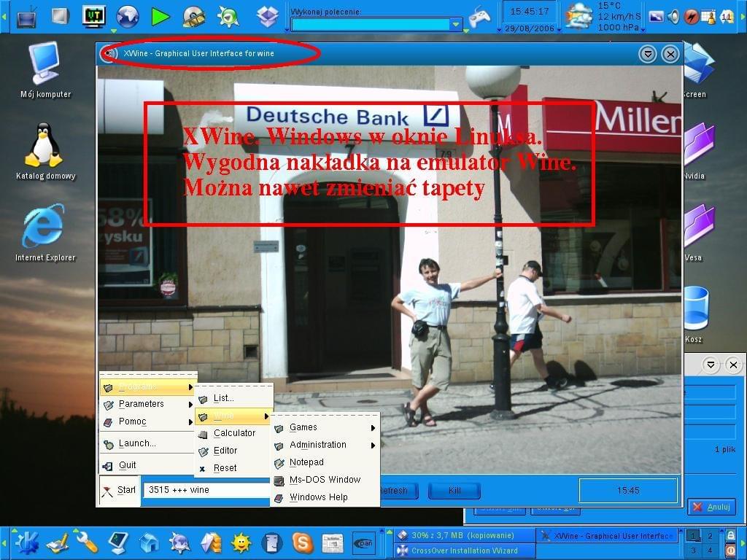The image size is (747, 560).
Task: Select Launch... in XWine start menu
Action: point(148,443)
